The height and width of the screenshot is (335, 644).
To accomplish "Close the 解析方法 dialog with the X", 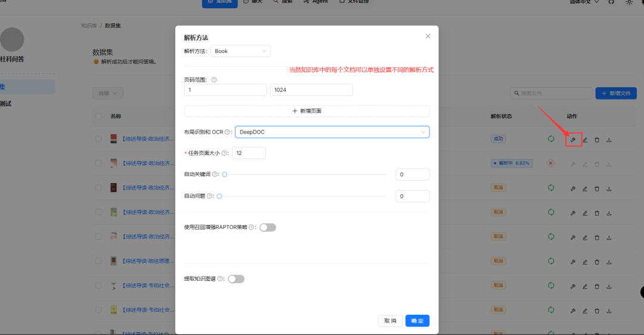I will tap(428, 36).
